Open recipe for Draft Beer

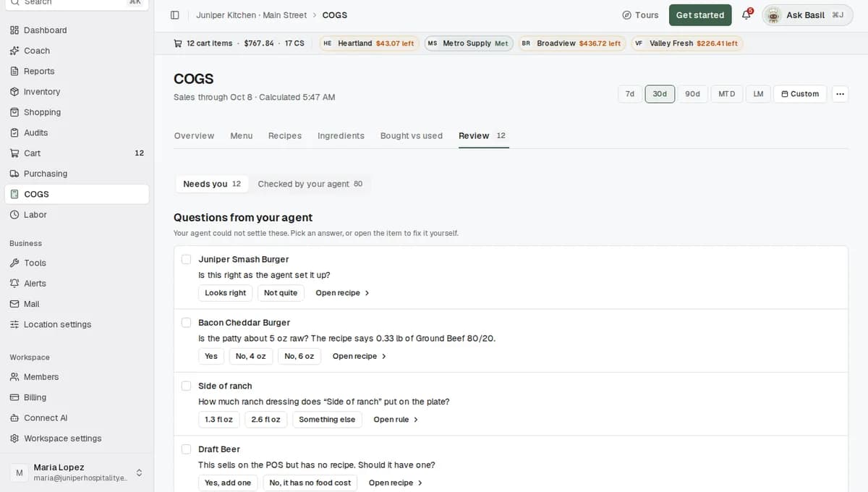[396, 483]
